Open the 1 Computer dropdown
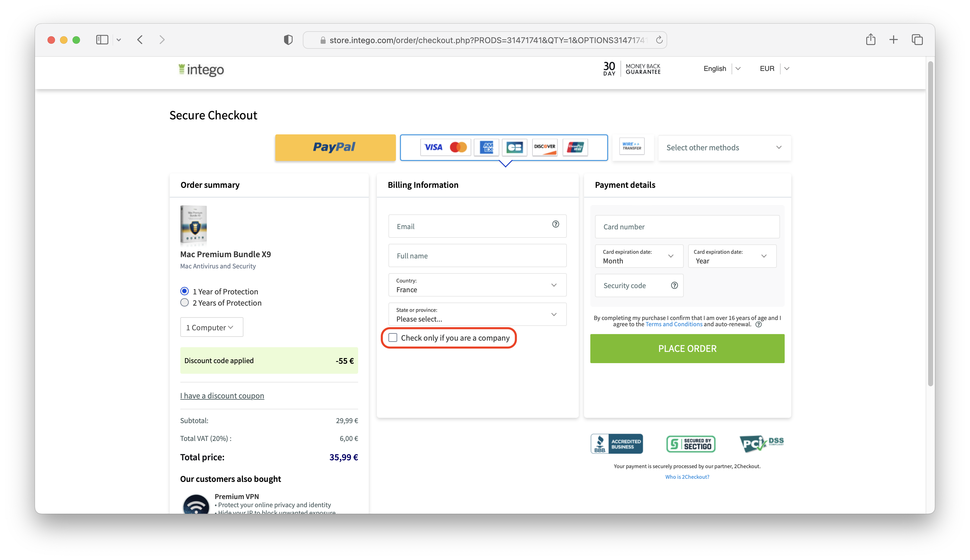This screenshot has height=560, width=970. click(x=212, y=327)
